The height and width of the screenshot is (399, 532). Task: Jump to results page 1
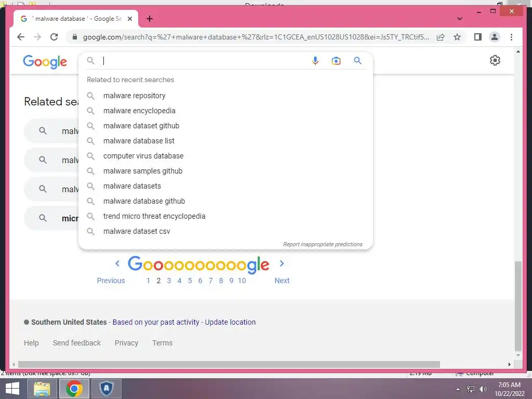[x=148, y=281]
